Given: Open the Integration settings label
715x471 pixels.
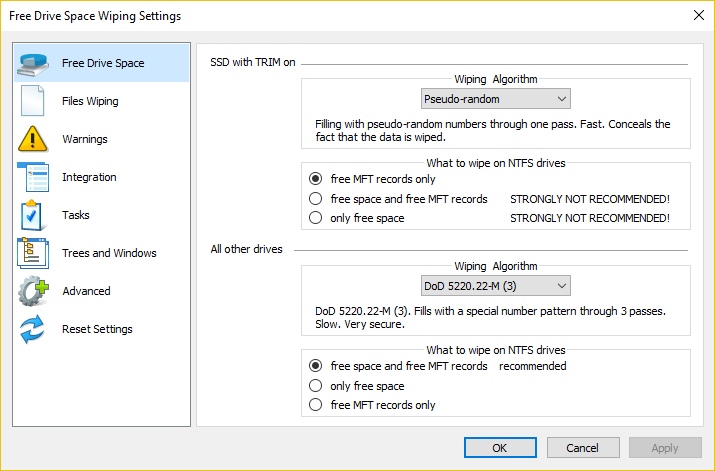Looking at the screenshot, I should pos(89,177).
